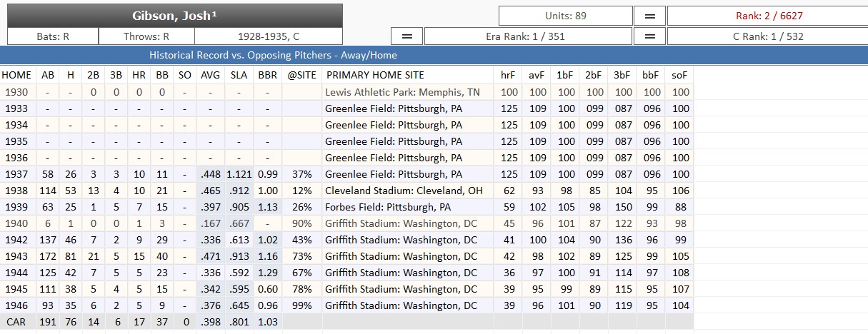868x334 pixels.
Task: Click the PRIMARY HOME SITE column header
Action: point(375,75)
